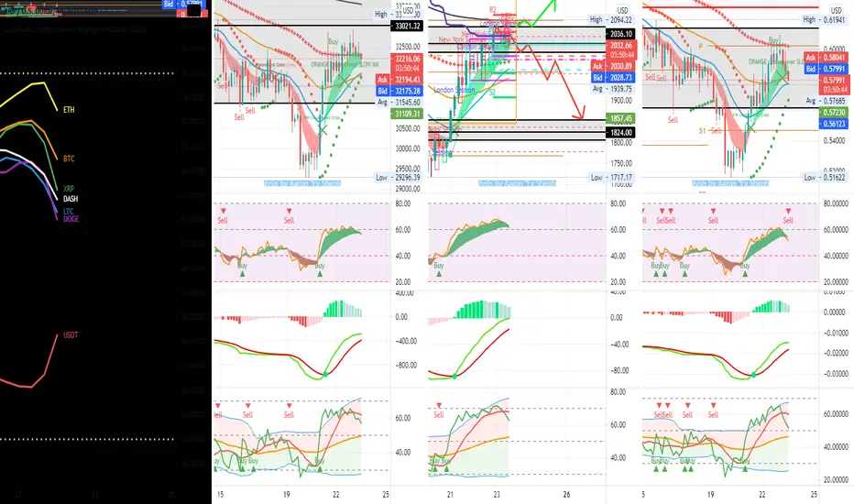Click 30000.00 on Bitcoin price axis
Screen dimensions: 854x504
point(408,148)
